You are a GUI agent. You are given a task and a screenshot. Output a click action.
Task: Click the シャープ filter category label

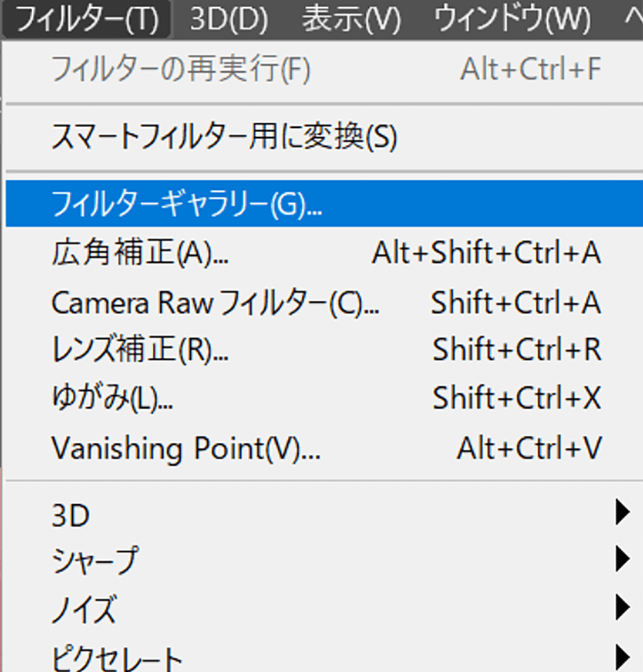94,561
